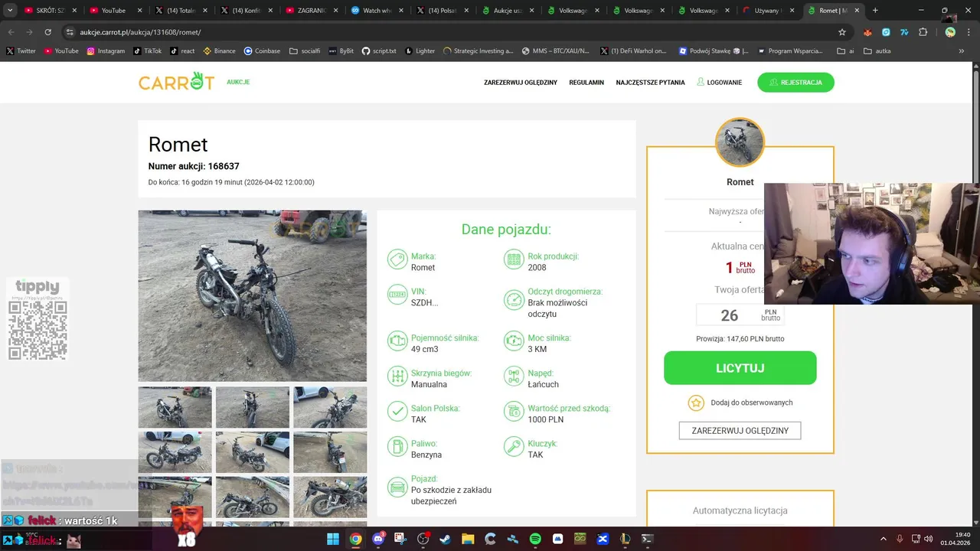The image size is (980, 551).
Task: Open the tab search dropdown arrow
Action: [10, 11]
